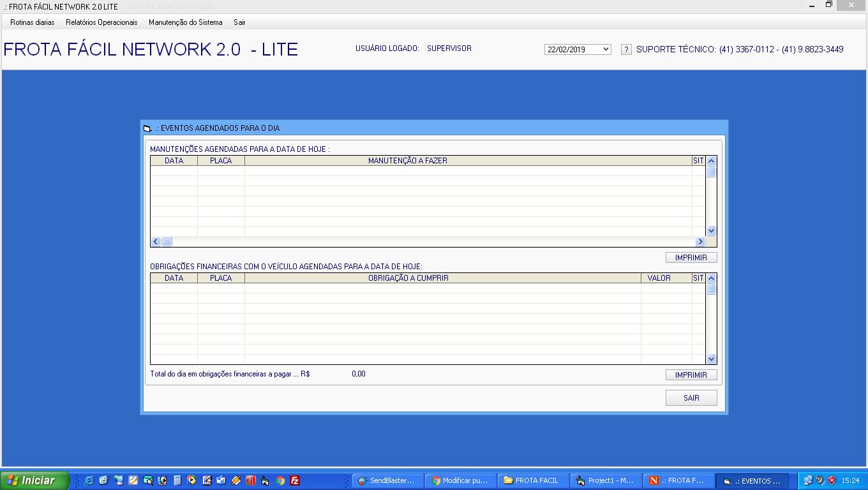Click the Eventos Agendados dialog title icon

pos(147,128)
